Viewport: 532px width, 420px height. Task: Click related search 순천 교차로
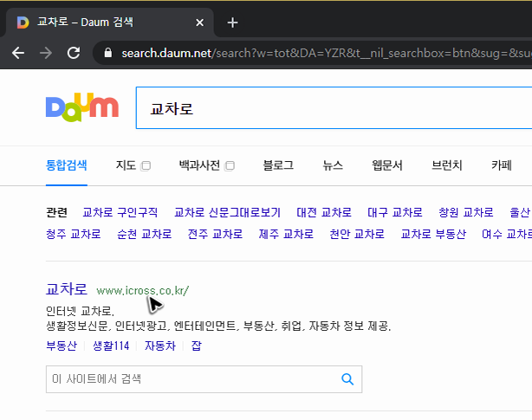(144, 234)
